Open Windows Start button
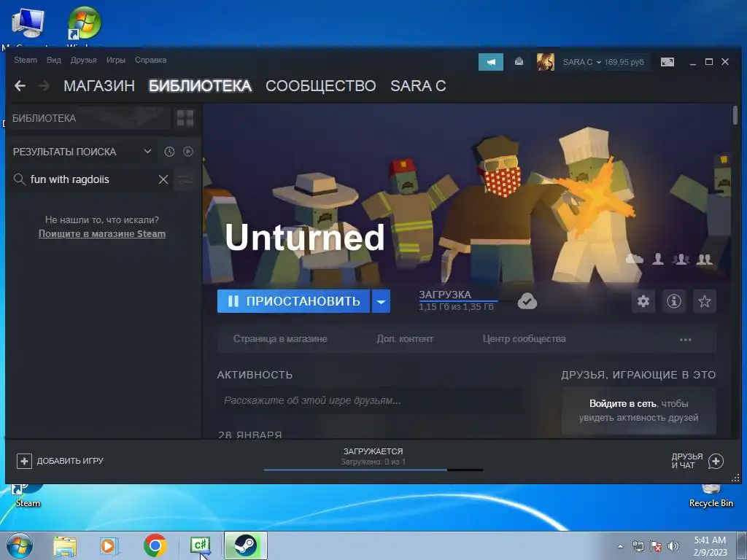Screen dimensions: 747x560 [20, 545]
